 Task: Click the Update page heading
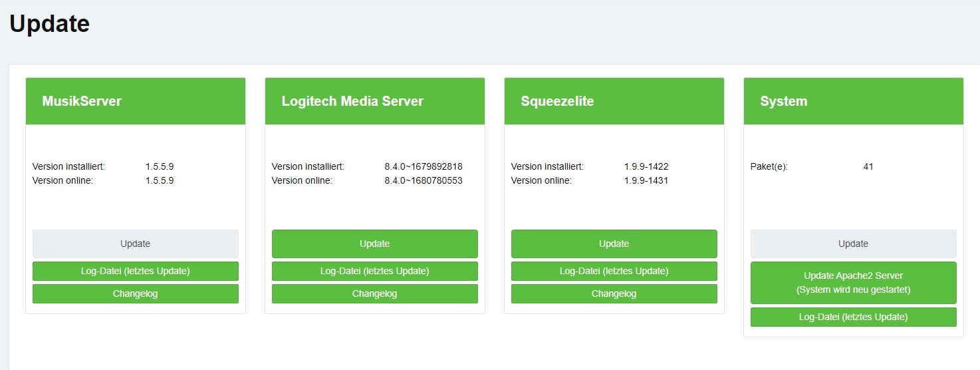point(49,24)
